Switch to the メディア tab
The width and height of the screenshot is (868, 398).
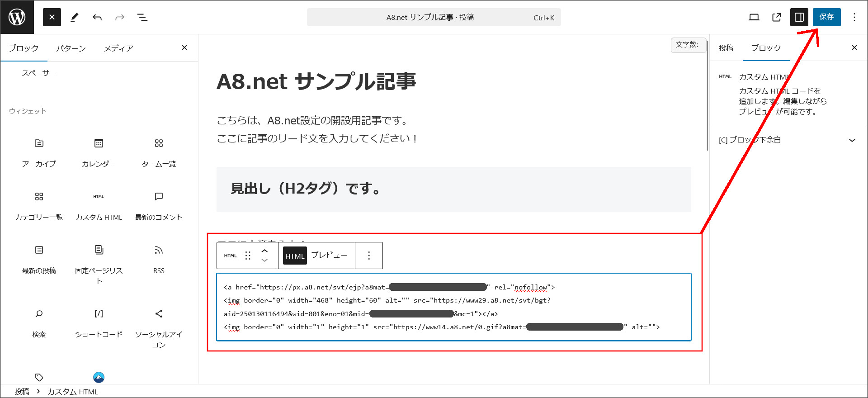(118, 48)
